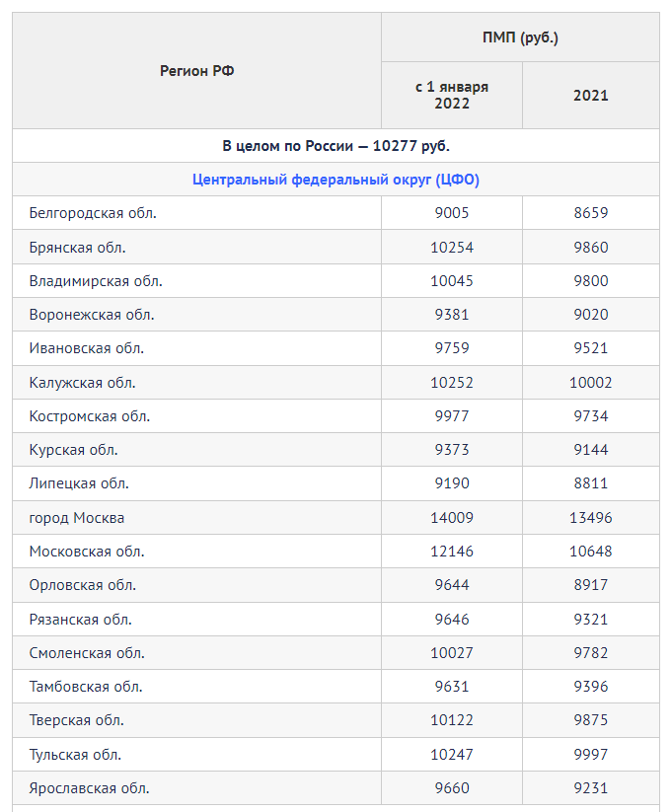
Task: Select the Ивановская обл. region cell
Action: pos(87,348)
